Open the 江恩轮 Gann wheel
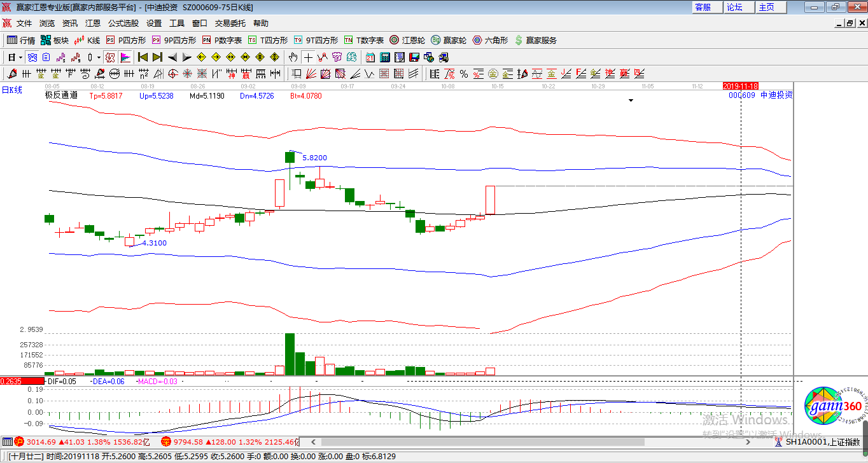868x463 pixels. point(407,40)
